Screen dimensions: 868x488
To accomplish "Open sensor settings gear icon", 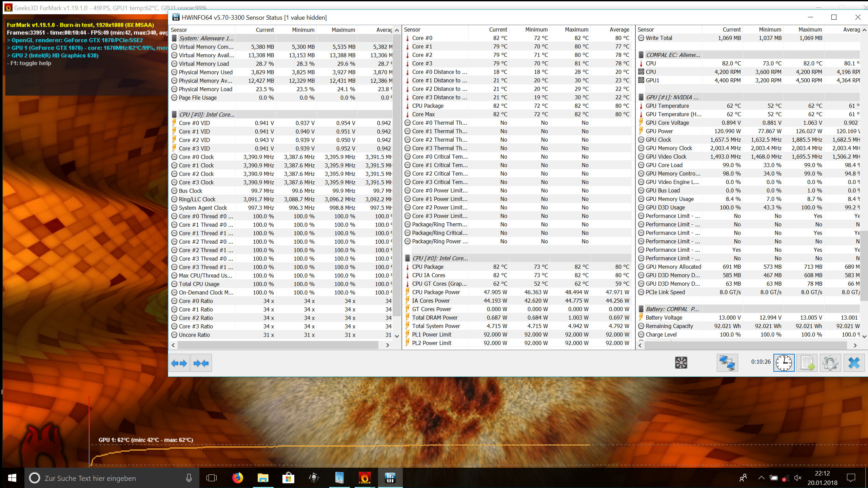I will pyautogui.click(x=830, y=363).
